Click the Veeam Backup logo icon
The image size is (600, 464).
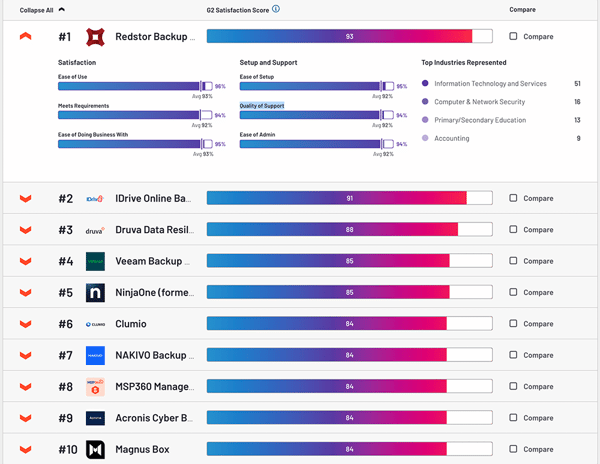point(95,261)
